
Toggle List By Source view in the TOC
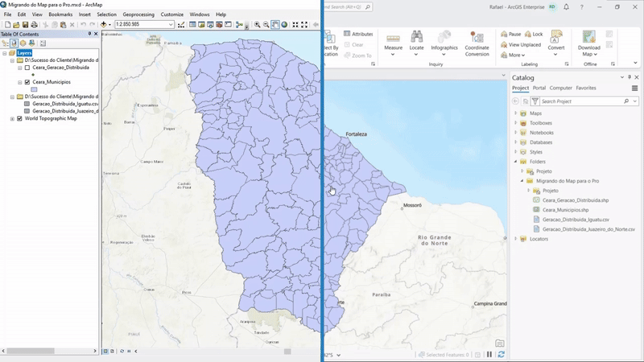(x=14, y=43)
